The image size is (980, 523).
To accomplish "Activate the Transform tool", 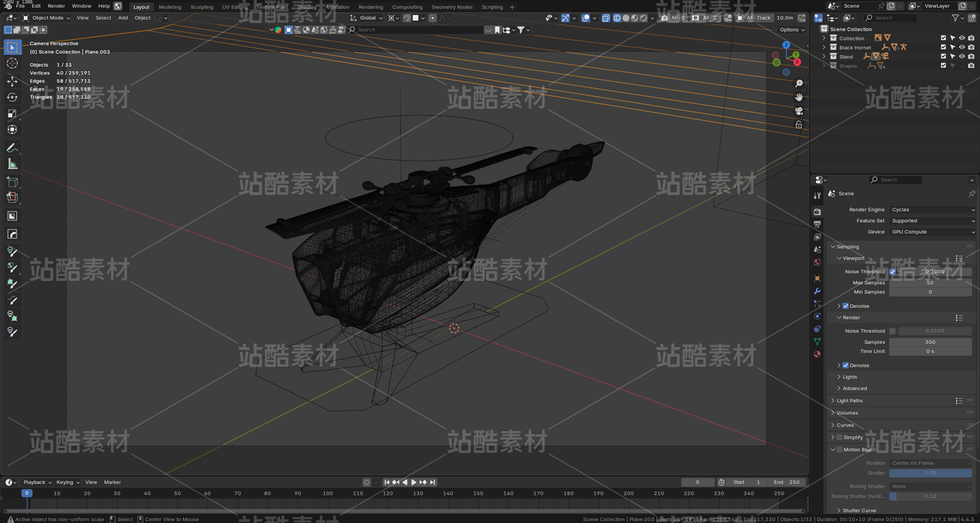I will [x=12, y=129].
